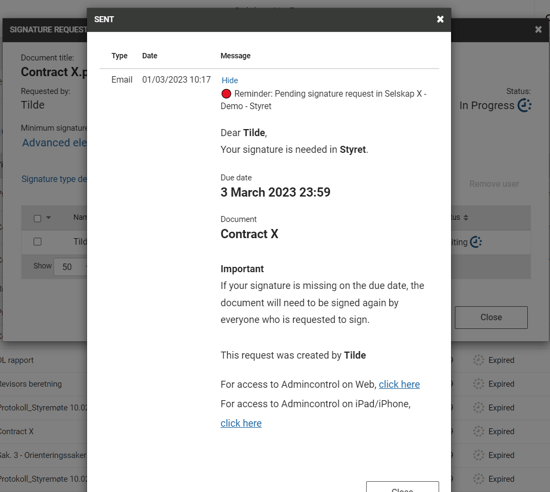Click the In Progress status clock icon

pos(525,105)
